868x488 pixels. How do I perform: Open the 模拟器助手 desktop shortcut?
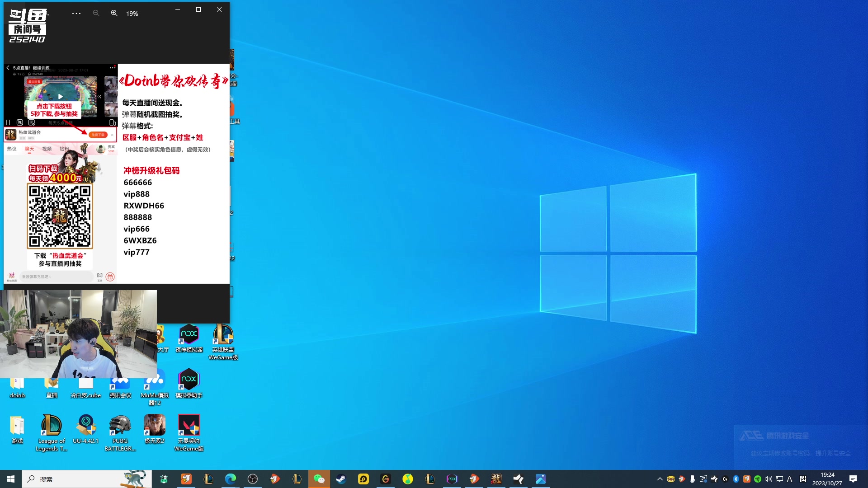coord(189,384)
